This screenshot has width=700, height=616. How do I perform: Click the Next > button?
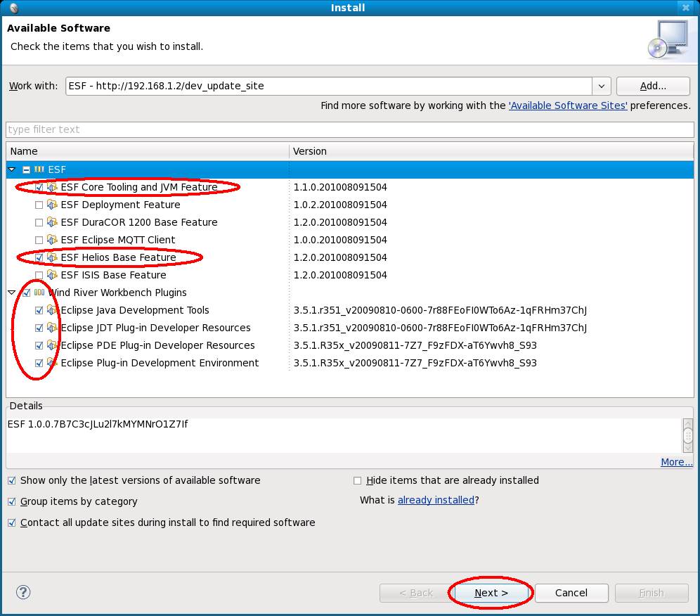pos(491,593)
